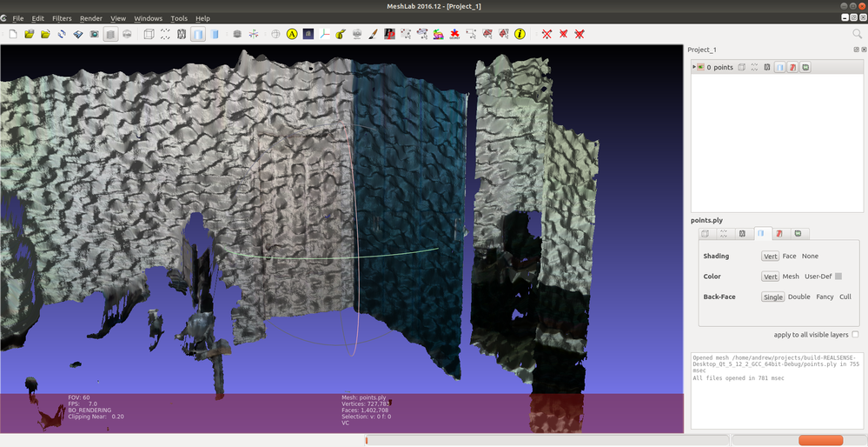Enable apply to all visible layers checkbox
The image size is (868, 447).
pos(855,335)
